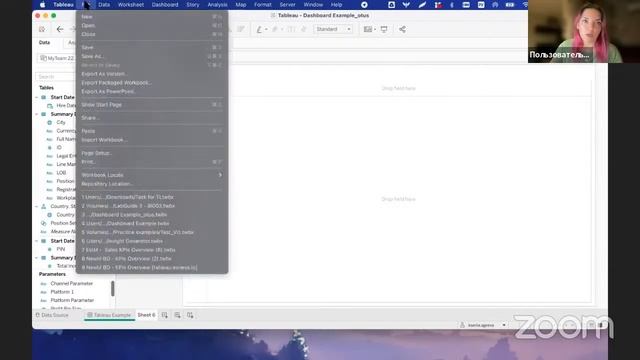Open the Fit dropdown showing Standard
The height and width of the screenshot is (360, 640).
(333, 29)
